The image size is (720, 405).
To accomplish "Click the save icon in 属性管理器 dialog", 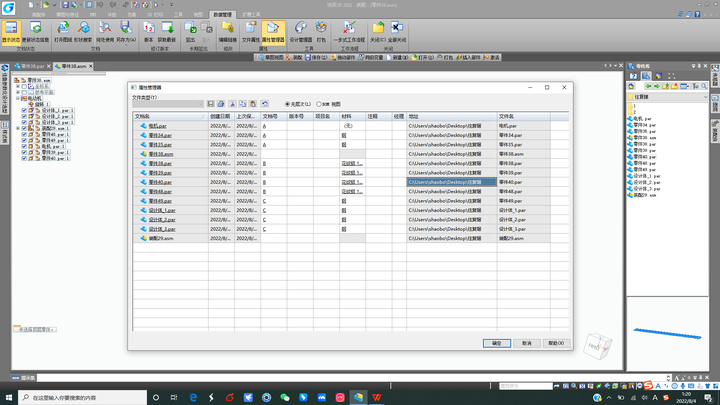I will pos(210,104).
